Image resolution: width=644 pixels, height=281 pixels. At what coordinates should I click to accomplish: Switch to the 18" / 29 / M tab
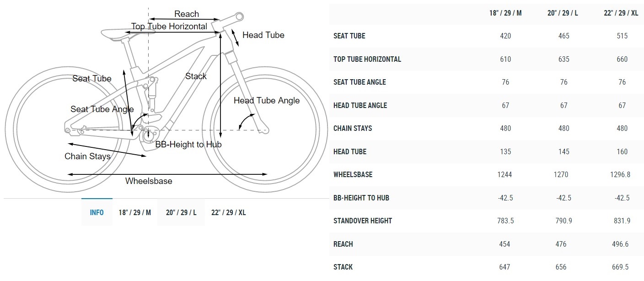134,212
